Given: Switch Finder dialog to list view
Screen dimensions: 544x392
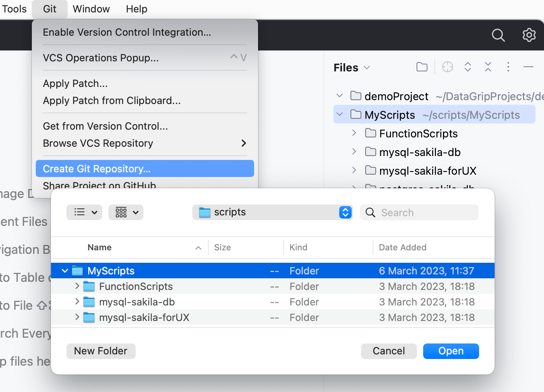Looking at the screenshot, I should (x=84, y=212).
